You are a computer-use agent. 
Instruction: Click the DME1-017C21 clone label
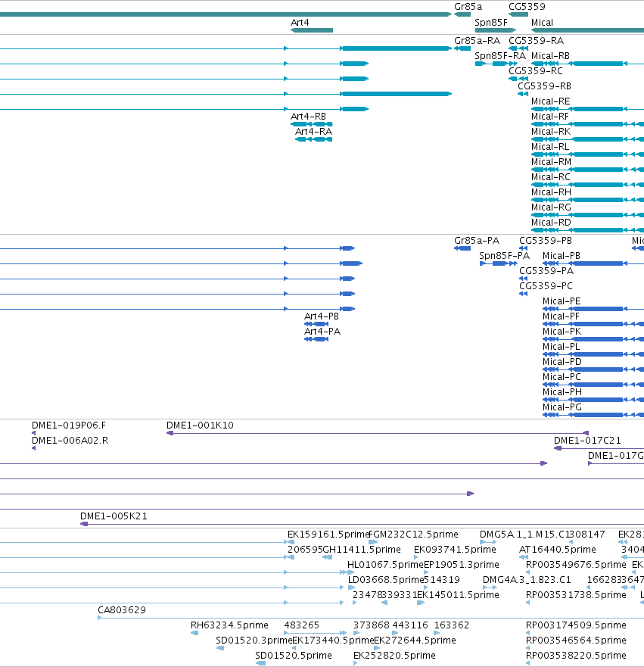coord(587,441)
